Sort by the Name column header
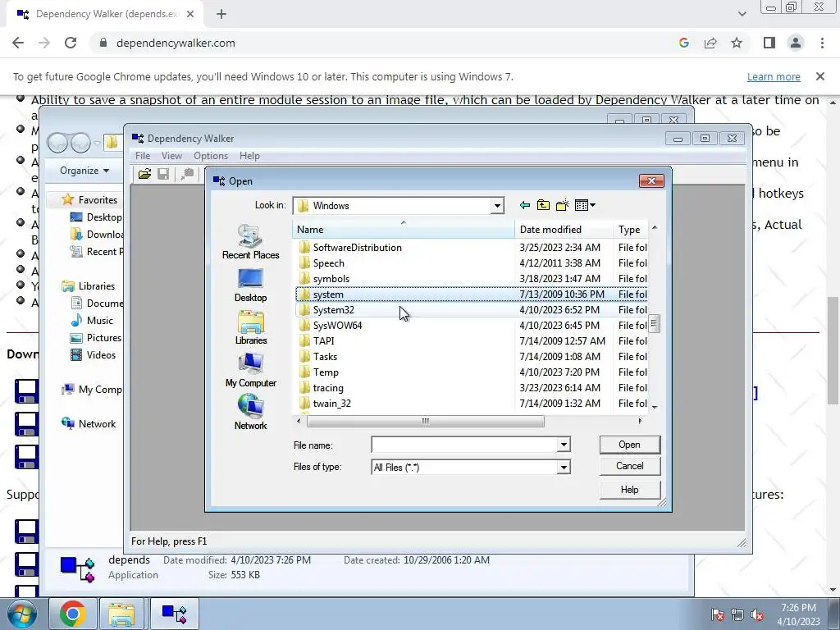The width and height of the screenshot is (840, 630). [x=404, y=230]
